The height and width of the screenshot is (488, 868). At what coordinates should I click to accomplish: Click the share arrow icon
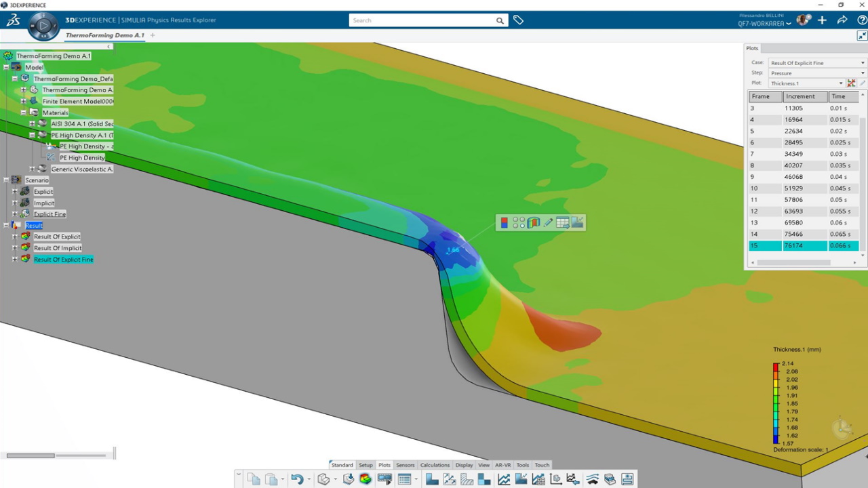point(842,20)
